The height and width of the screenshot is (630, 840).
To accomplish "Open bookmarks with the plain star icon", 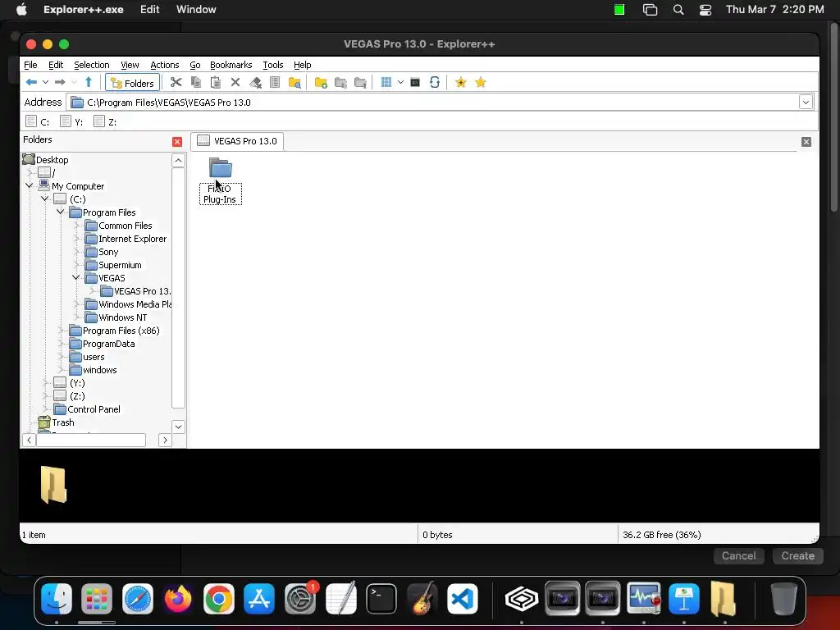I will pyautogui.click(x=481, y=83).
